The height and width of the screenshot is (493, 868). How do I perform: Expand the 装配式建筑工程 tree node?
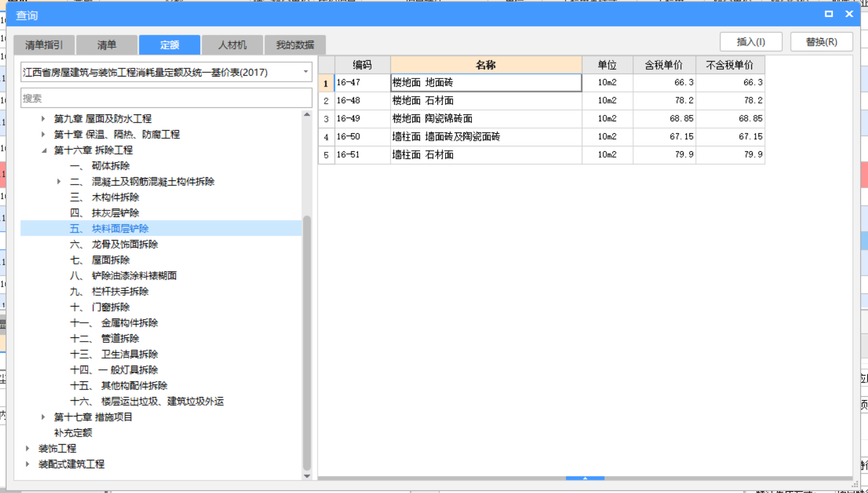pos(28,464)
